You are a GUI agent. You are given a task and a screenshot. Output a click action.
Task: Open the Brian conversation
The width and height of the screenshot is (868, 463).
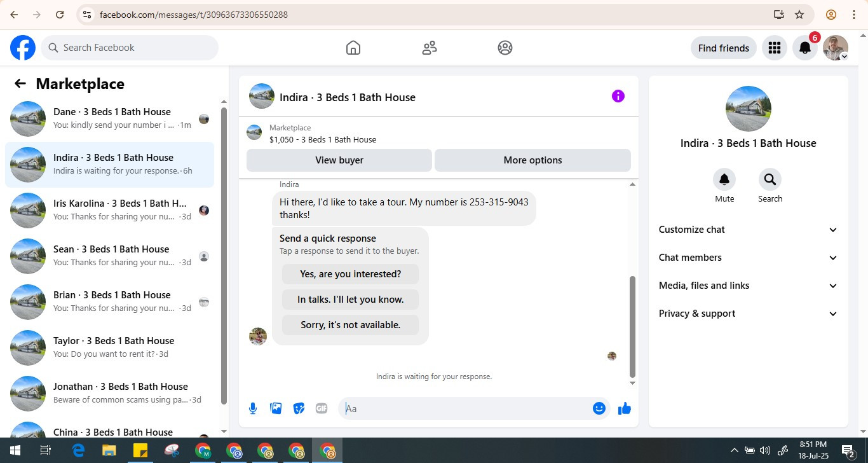[x=109, y=302]
